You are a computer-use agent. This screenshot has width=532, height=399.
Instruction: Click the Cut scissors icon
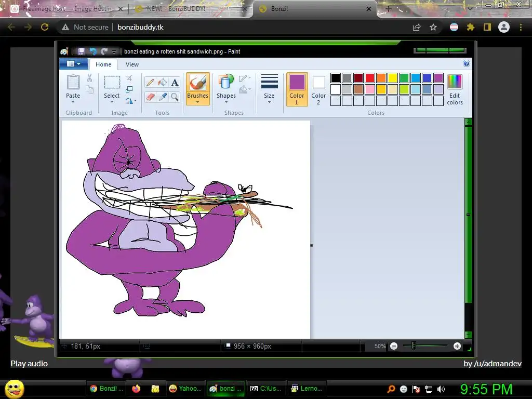click(89, 78)
